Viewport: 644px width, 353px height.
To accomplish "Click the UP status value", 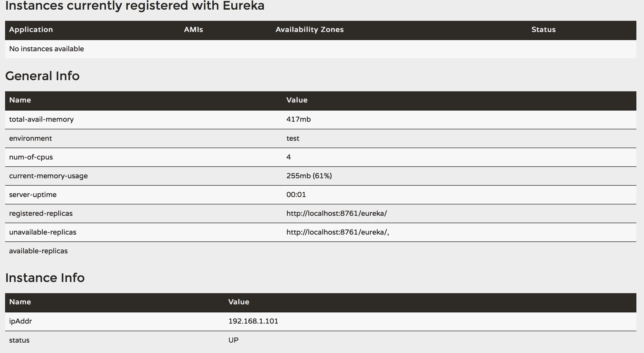I will click(x=233, y=340).
